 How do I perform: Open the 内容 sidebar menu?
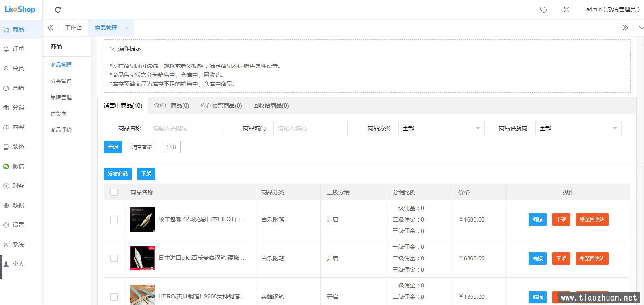pos(21,127)
